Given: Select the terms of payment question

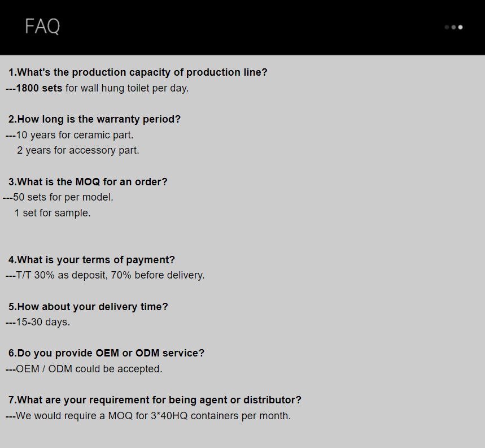Looking at the screenshot, I should (x=91, y=260).
